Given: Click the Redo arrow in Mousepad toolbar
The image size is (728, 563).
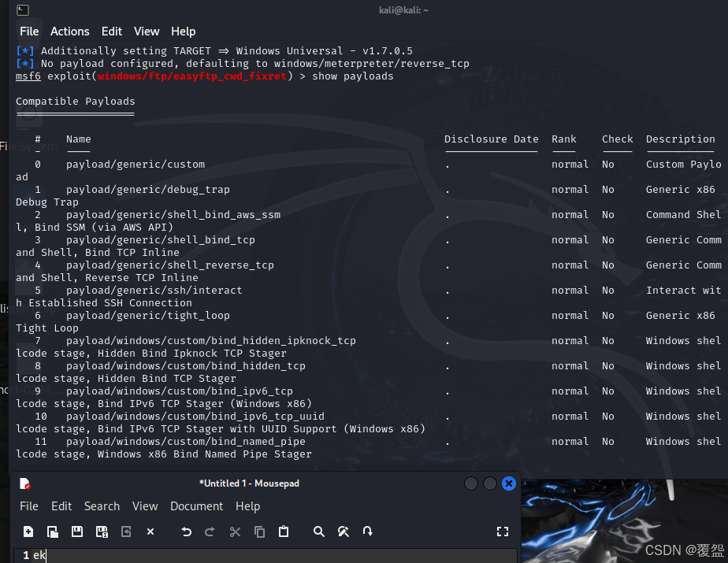Looking at the screenshot, I should pyautogui.click(x=210, y=532).
